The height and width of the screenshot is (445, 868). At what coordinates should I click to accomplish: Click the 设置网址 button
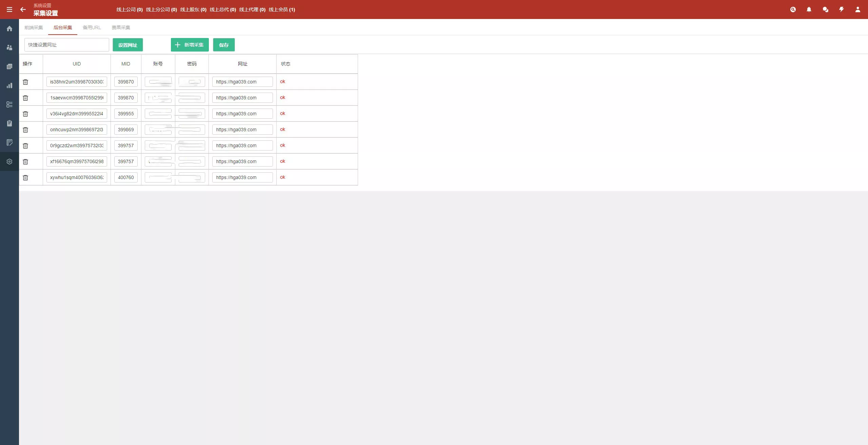[x=128, y=45]
